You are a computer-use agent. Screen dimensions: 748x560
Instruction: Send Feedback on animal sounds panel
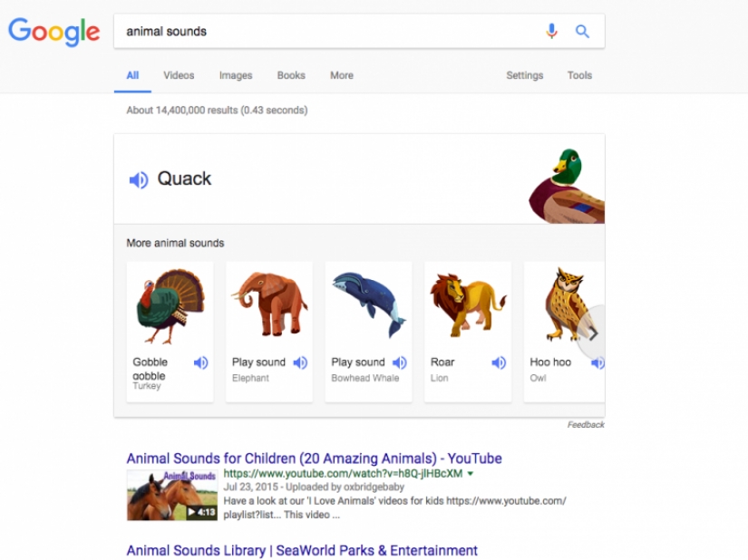click(588, 424)
